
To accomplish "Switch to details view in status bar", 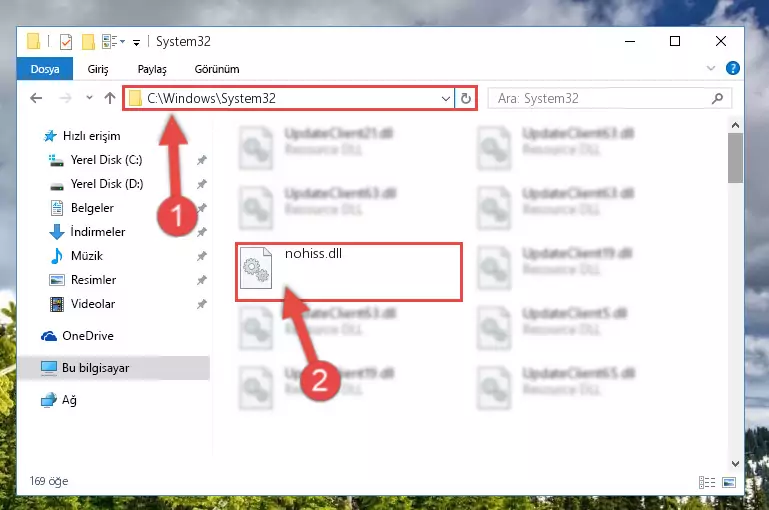I will point(707,483).
